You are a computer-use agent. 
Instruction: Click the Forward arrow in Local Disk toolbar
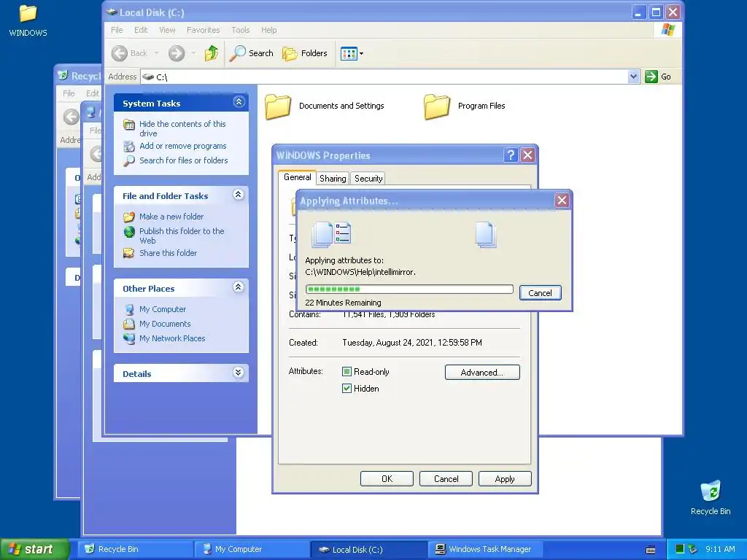pos(177,53)
